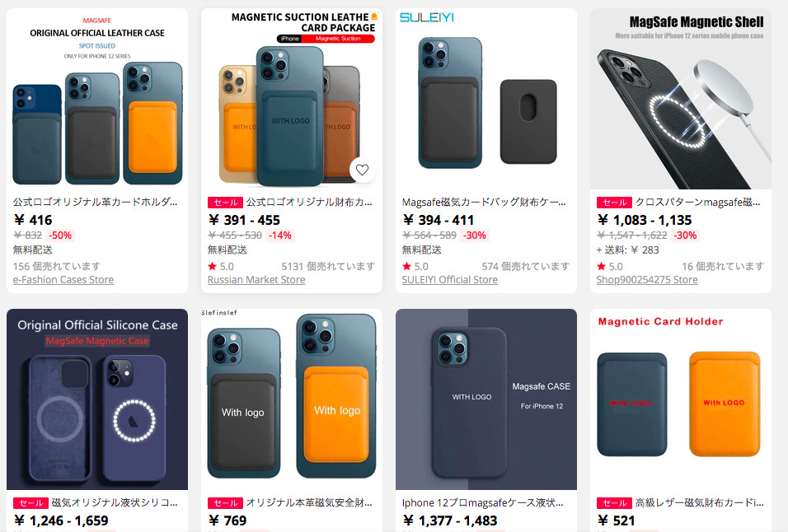The image size is (788, 532).
Task: Click the heart wishlist icon on second product
Action: click(x=363, y=170)
